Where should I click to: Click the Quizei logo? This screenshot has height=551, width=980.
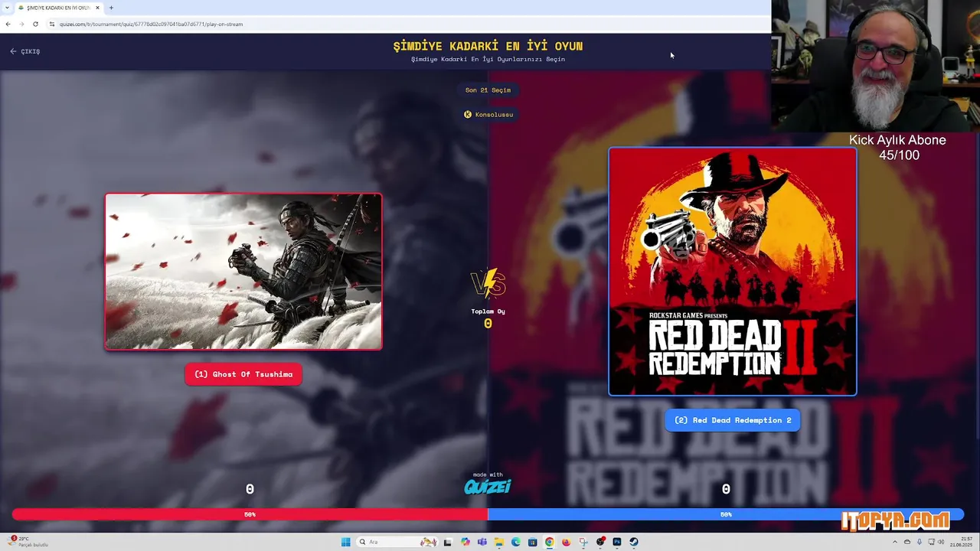[488, 487]
